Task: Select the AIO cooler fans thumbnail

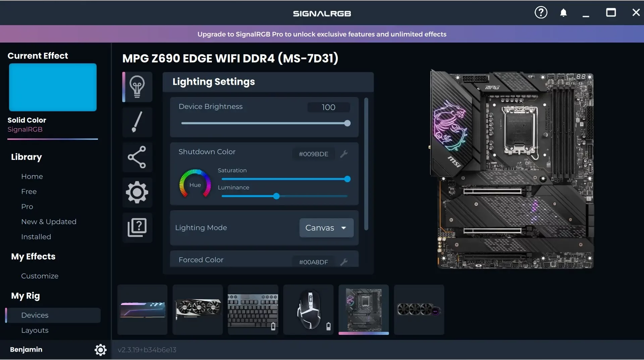Action: click(x=419, y=310)
